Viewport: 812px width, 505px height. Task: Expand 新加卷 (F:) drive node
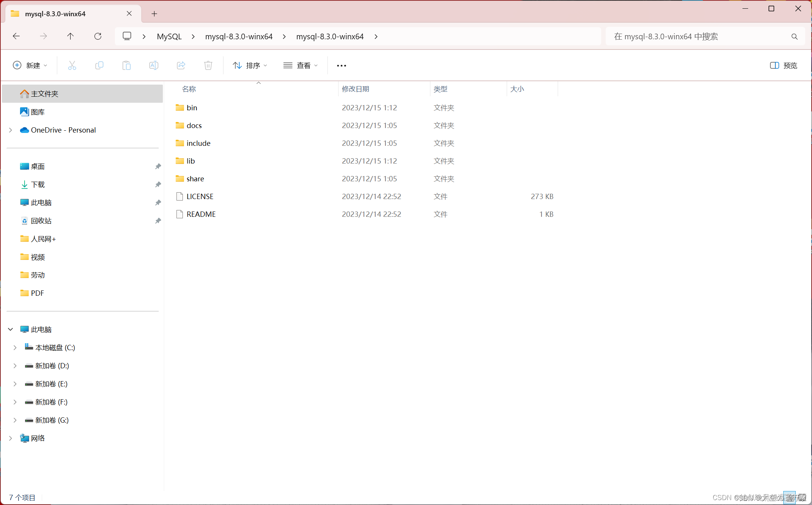[x=15, y=402]
